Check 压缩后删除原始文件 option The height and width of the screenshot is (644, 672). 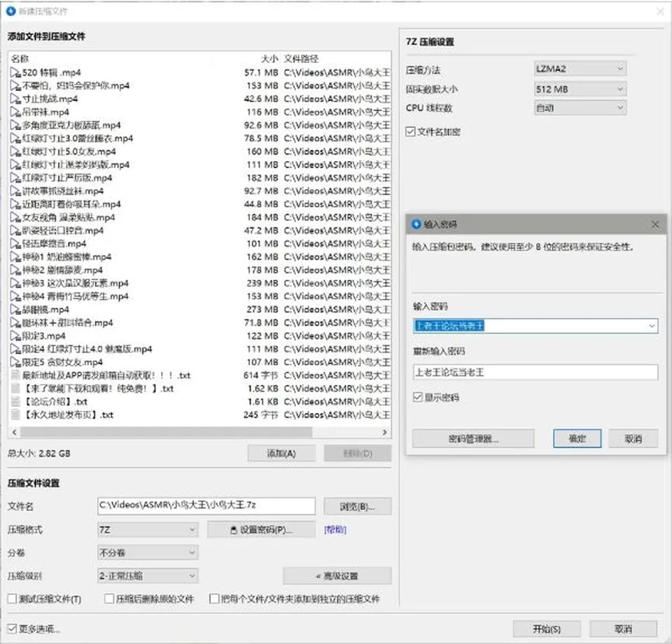click(x=109, y=598)
